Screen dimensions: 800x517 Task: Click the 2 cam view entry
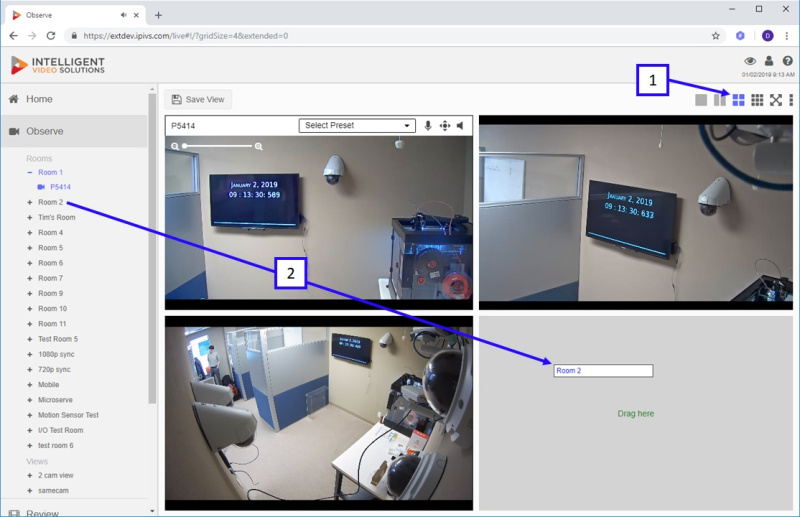tap(56, 475)
